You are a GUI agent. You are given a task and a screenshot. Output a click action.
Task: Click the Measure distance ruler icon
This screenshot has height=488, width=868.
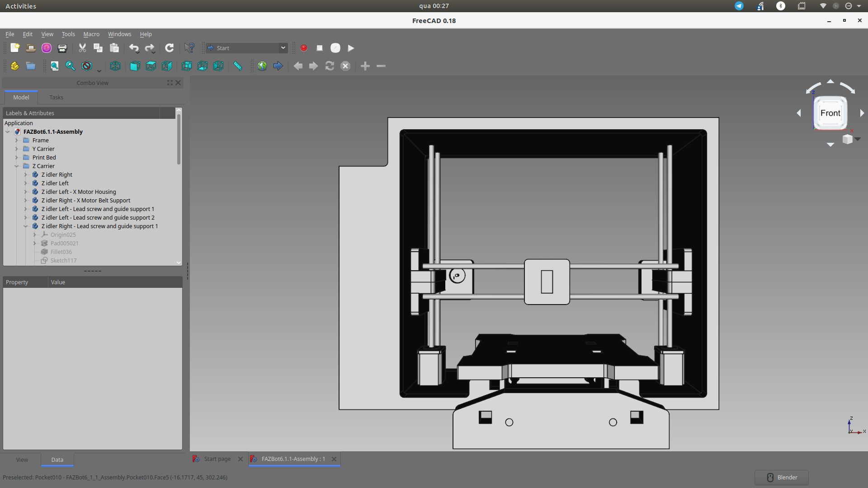pos(238,66)
